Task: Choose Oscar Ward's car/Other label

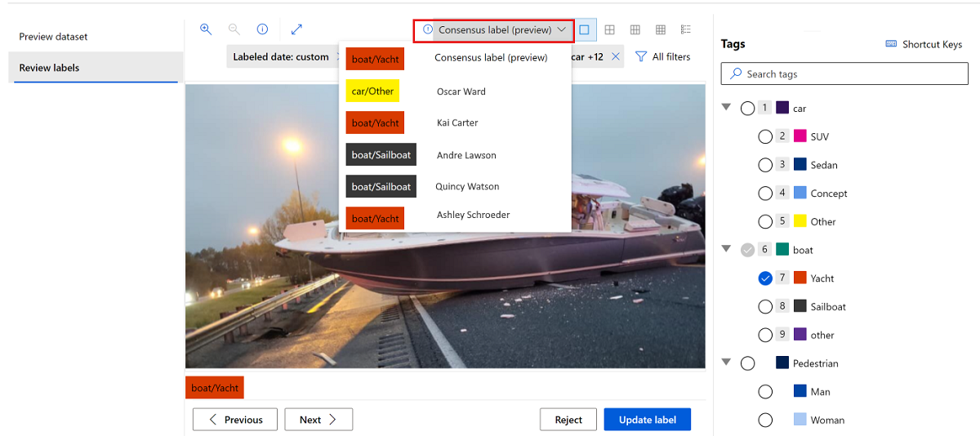Action: [x=372, y=91]
